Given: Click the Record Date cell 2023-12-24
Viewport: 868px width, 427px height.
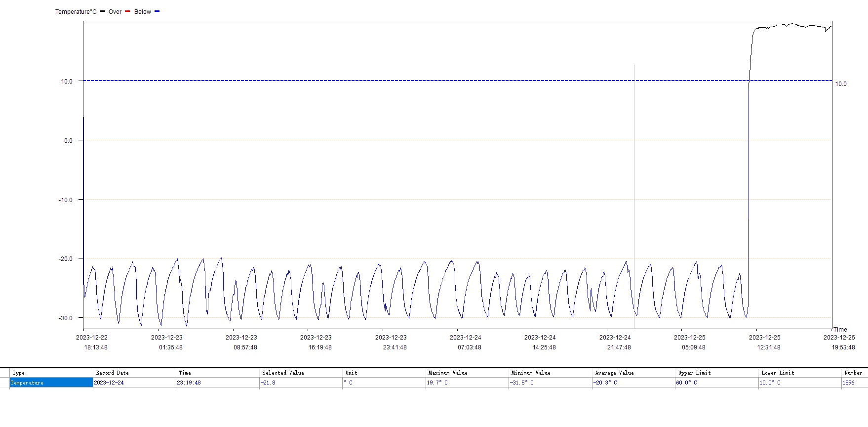Looking at the screenshot, I should tap(134, 383).
